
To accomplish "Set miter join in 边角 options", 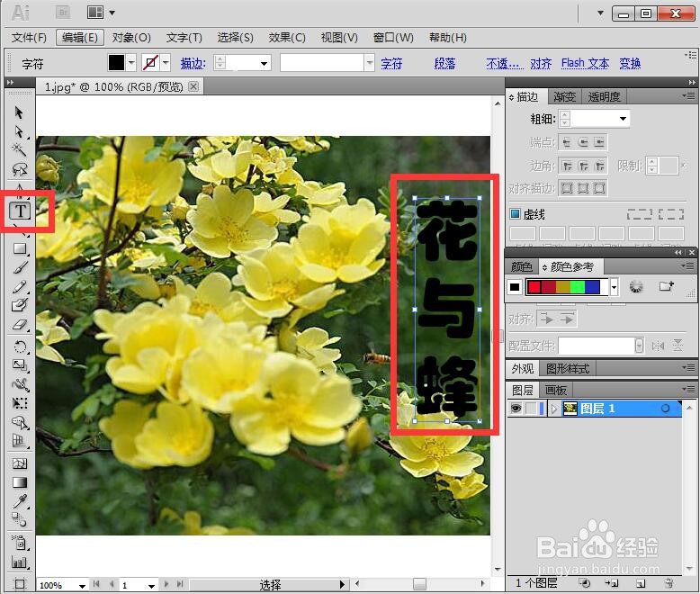I will click(567, 166).
